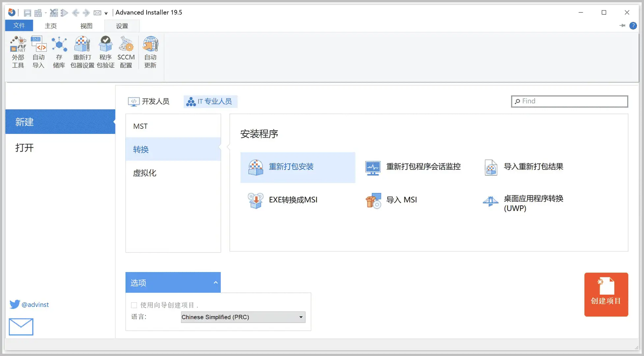Click the back arrow in quick access toolbar
Viewport: 644px width, 356px height.
pyautogui.click(x=75, y=13)
